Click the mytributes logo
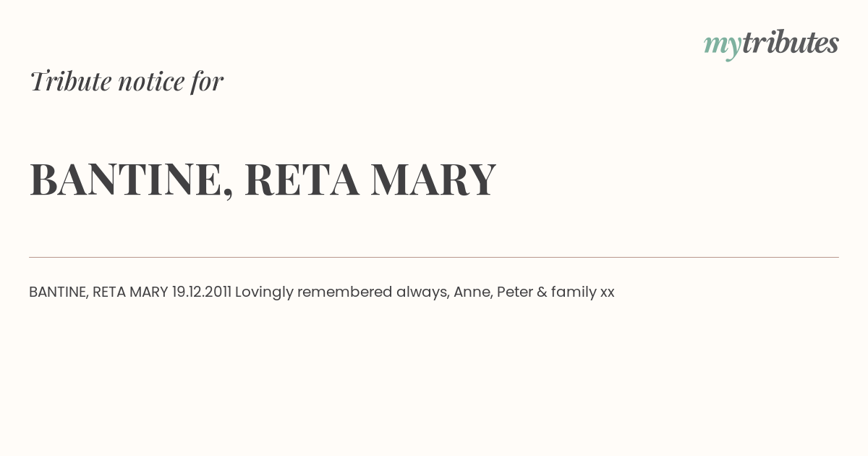Screen dimensions: 868x456 tap(771, 44)
